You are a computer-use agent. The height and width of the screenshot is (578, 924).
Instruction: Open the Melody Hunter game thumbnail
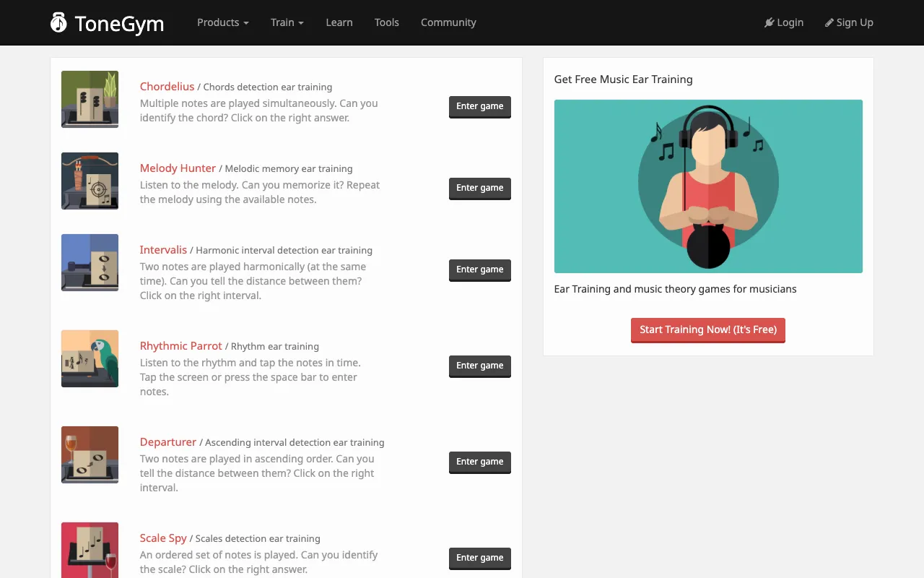point(90,181)
